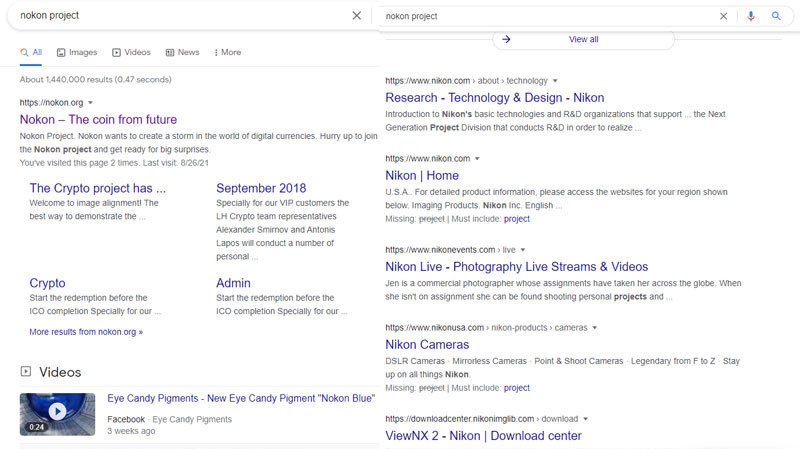Screen dimensions: 800x449
Task: Open 'ViewNX 2 - Nikon | Download center'
Action: click(483, 436)
